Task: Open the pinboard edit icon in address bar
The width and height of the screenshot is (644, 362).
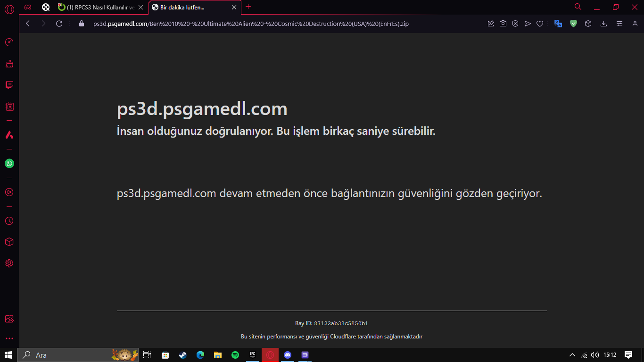Action: tap(491, 24)
